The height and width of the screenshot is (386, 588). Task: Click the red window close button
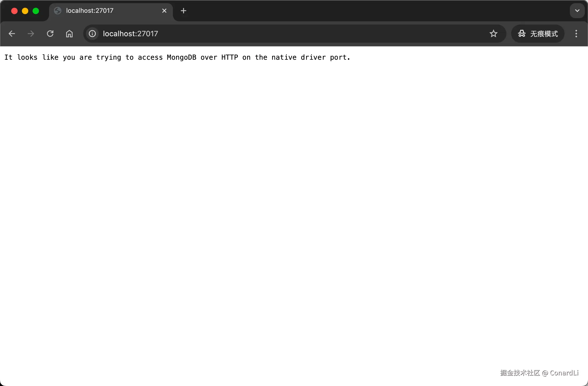coord(14,11)
